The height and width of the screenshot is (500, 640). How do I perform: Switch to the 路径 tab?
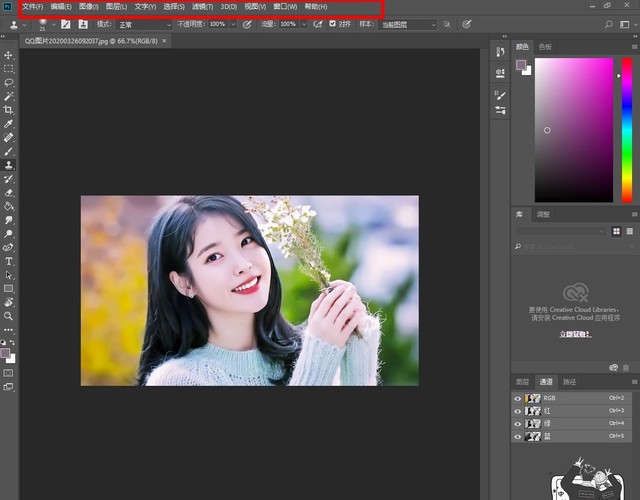[x=570, y=382]
